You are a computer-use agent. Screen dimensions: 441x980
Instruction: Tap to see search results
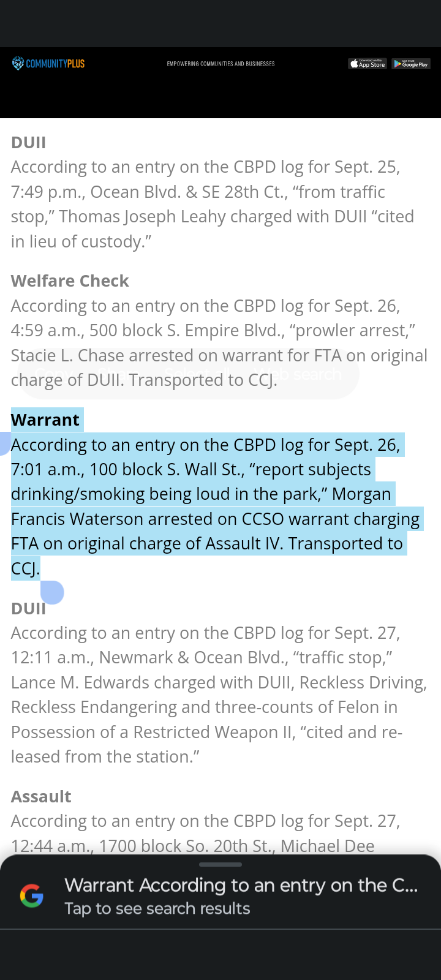coord(157,908)
